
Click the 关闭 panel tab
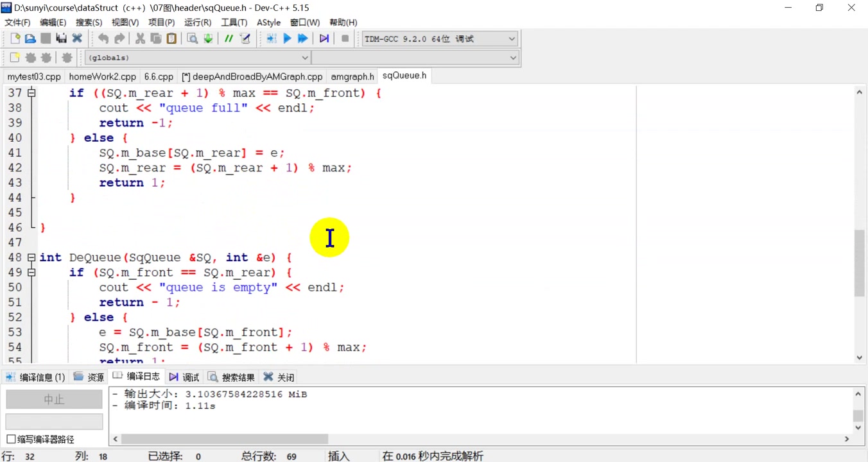click(x=279, y=377)
